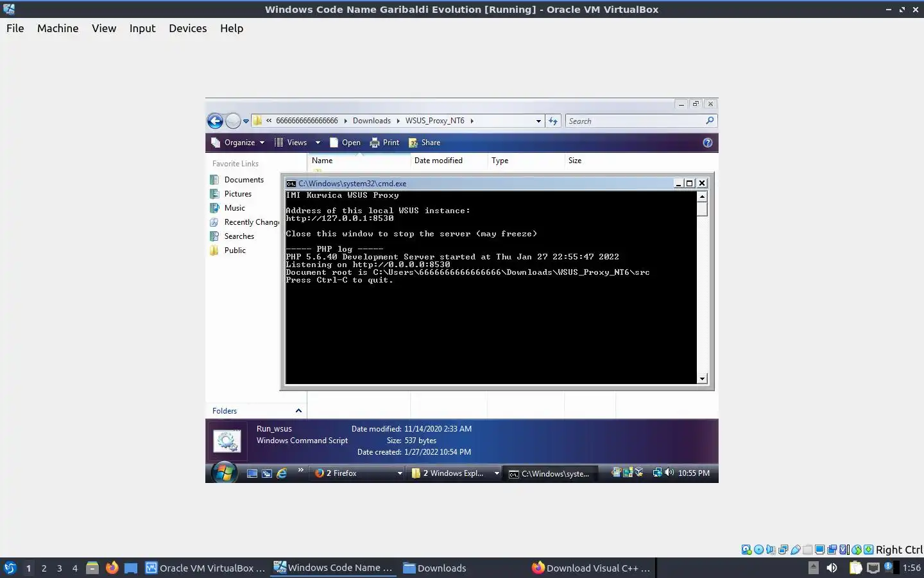Click guest tray volume speaker icon
Viewport: 924px width, 578px height.
click(669, 473)
